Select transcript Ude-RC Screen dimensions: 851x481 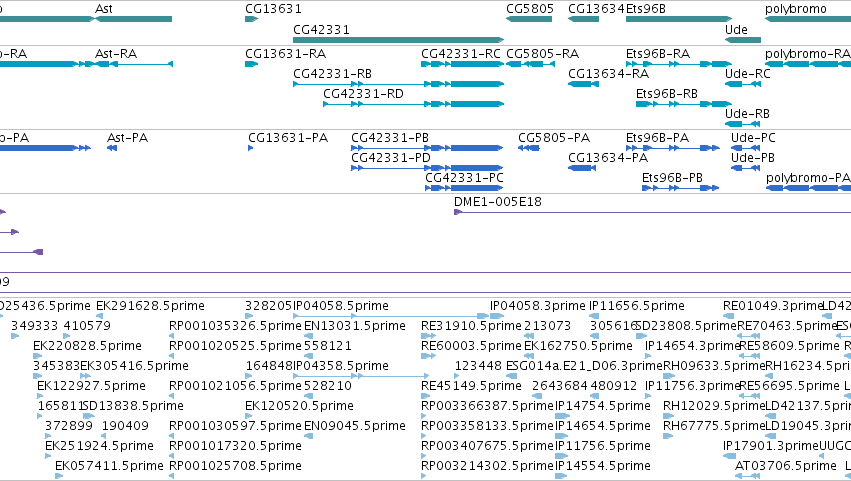(747, 74)
